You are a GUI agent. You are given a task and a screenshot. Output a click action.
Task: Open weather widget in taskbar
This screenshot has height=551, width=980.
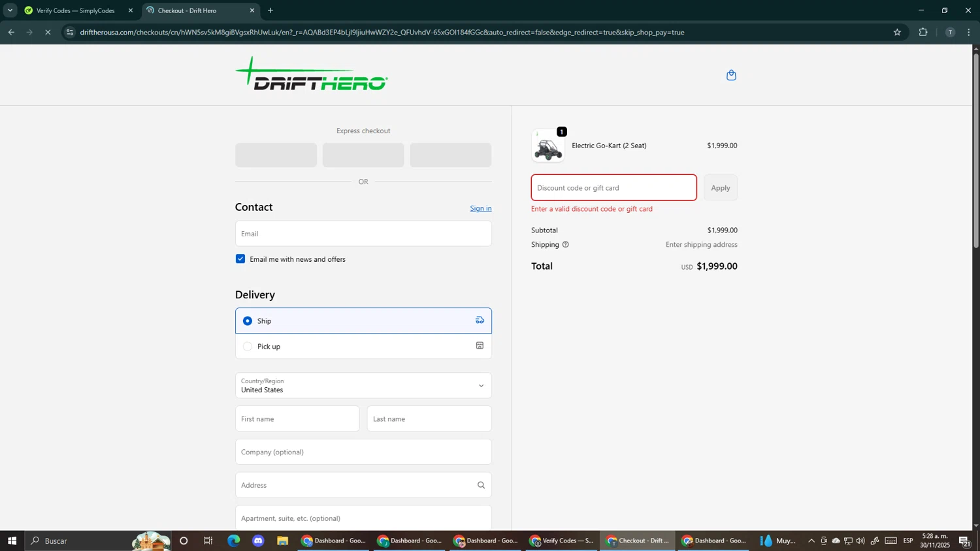[779, 541]
